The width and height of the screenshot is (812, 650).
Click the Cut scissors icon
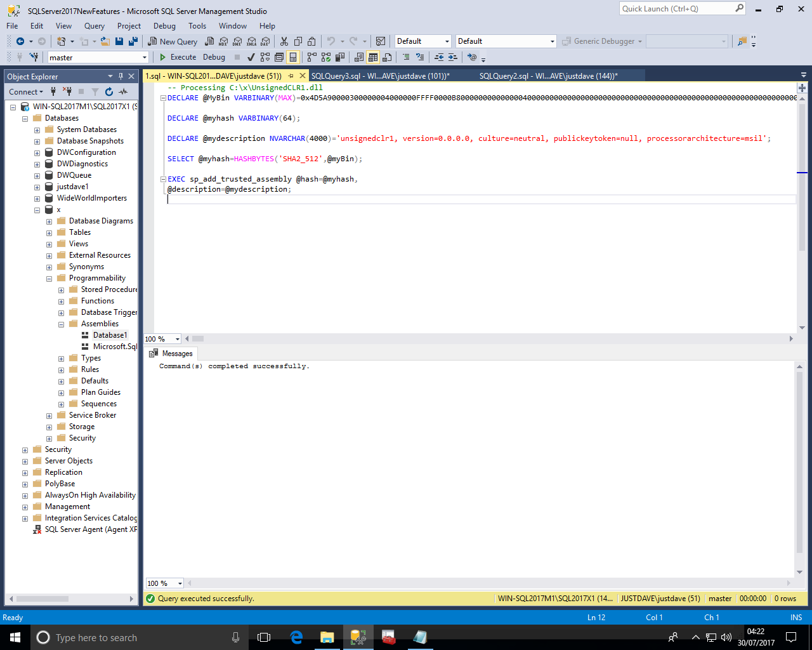pyautogui.click(x=284, y=41)
